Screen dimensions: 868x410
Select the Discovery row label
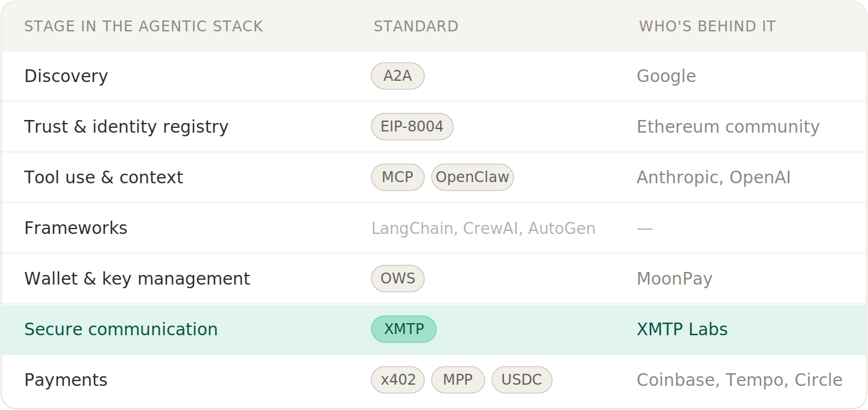pyautogui.click(x=66, y=76)
